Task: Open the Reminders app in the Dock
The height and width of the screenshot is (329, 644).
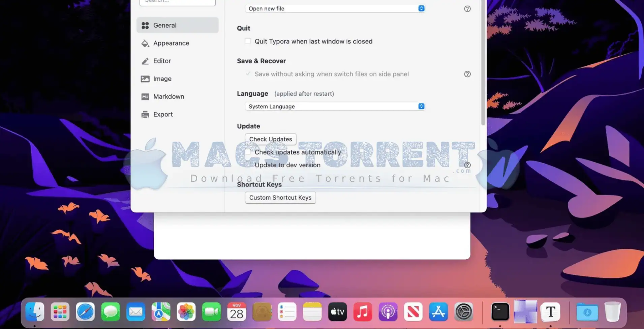Action: pos(287,311)
